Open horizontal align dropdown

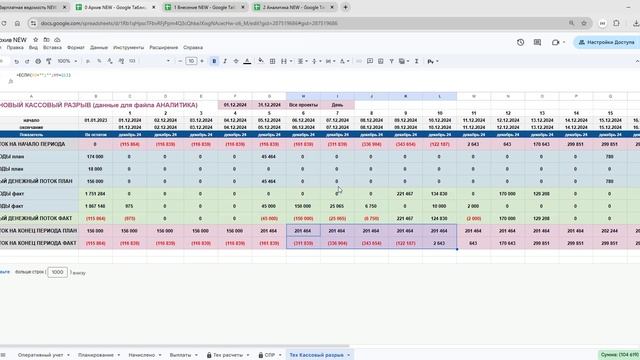302,61
